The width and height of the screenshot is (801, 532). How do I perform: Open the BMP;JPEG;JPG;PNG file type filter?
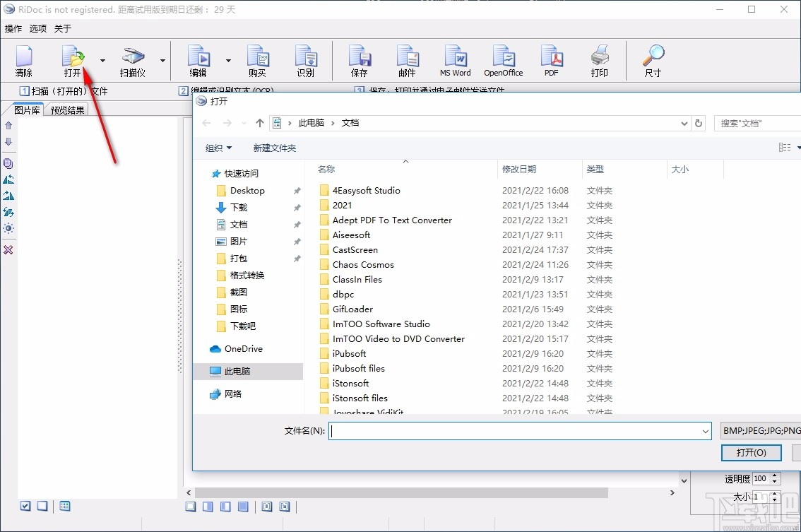[x=761, y=431]
